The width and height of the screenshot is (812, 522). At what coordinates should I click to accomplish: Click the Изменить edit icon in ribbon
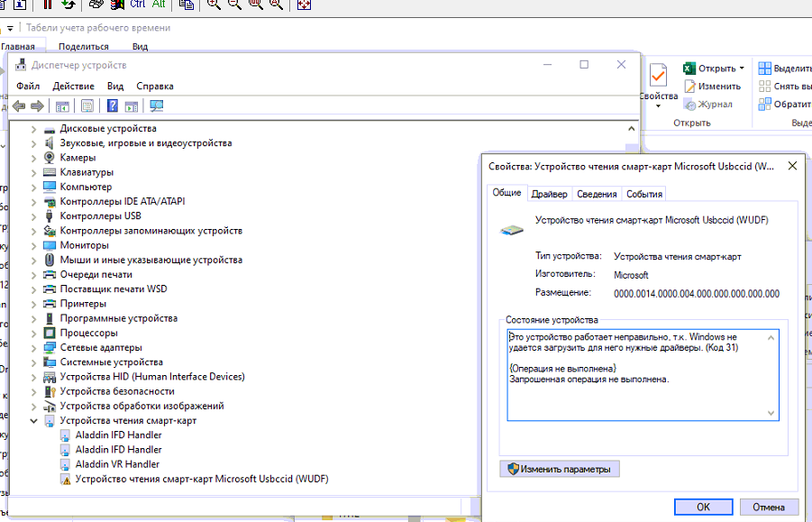point(689,87)
